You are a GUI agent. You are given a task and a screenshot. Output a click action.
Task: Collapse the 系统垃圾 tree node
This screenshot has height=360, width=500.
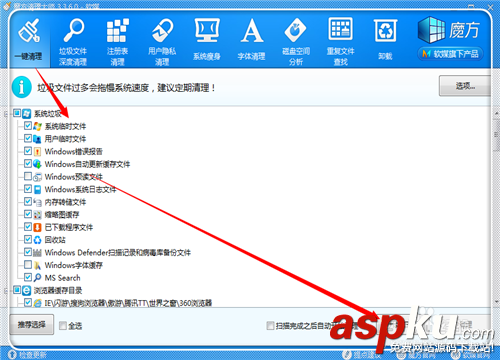6,114
